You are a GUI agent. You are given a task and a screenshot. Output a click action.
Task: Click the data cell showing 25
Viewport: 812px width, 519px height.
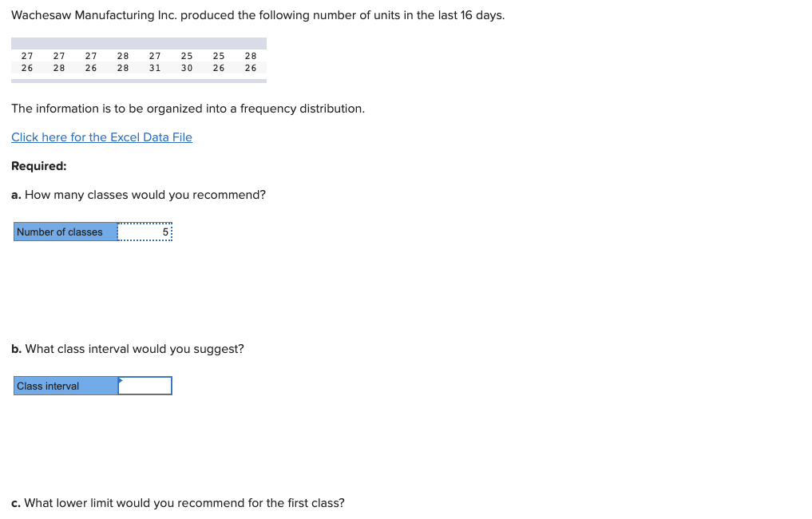pos(186,56)
